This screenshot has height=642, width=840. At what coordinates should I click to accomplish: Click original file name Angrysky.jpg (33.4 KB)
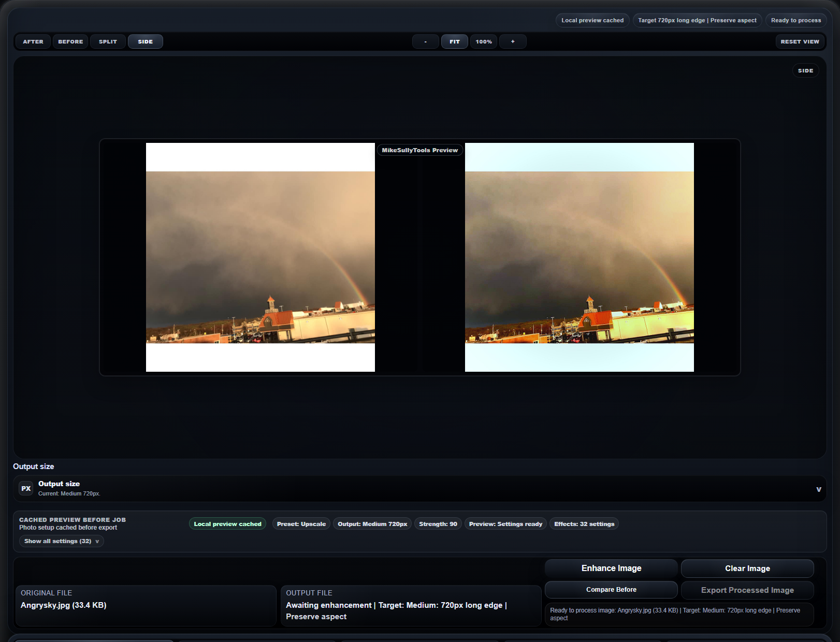[63, 605]
